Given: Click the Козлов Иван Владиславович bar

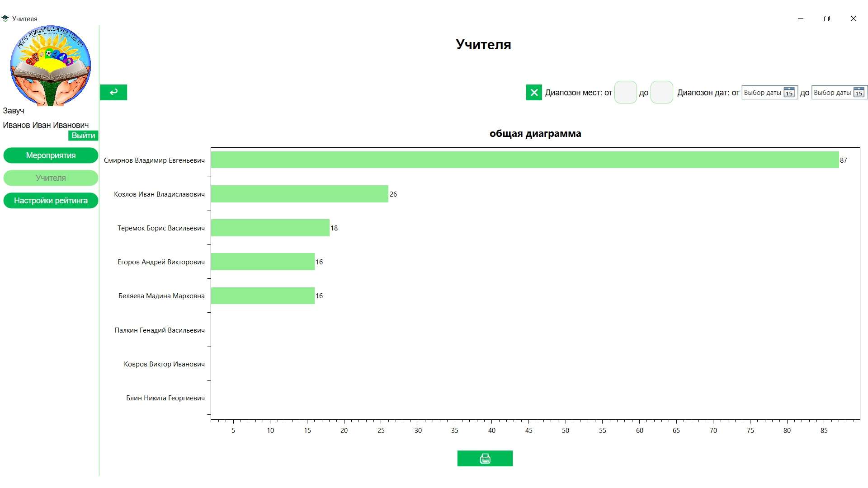Looking at the screenshot, I should pyautogui.click(x=299, y=194).
